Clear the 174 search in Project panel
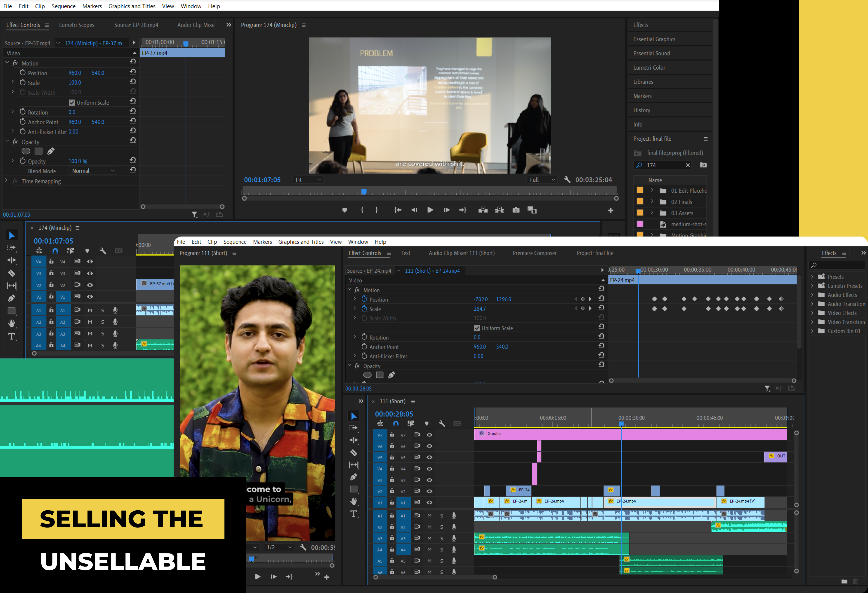This screenshot has height=593, width=868. click(688, 165)
